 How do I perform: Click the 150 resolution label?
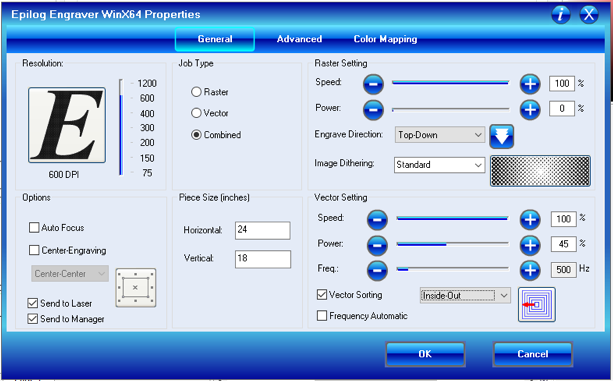tap(147, 158)
